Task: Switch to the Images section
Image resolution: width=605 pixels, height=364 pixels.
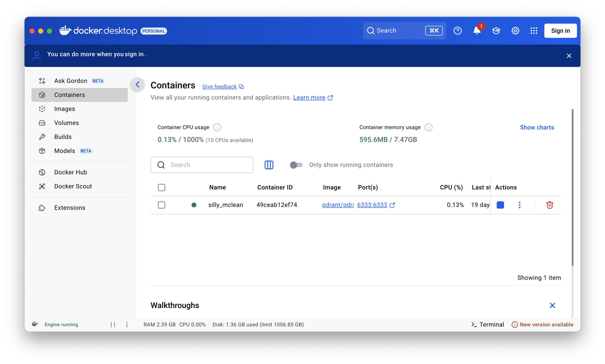Action: [x=64, y=109]
